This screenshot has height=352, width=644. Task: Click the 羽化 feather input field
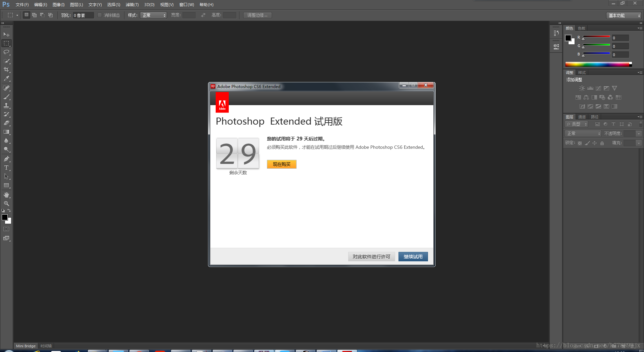[x=83, y=15]
